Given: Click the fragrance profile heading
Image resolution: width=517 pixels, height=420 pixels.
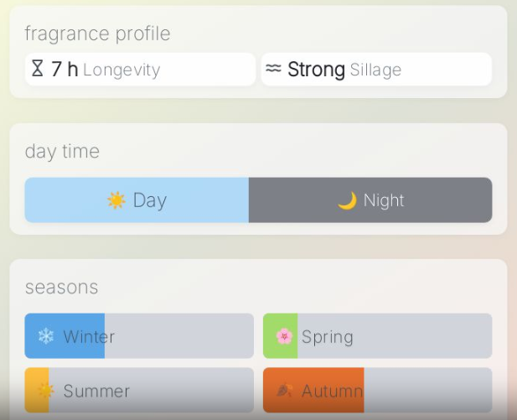Looking at the screenshot, I should 97,34.
